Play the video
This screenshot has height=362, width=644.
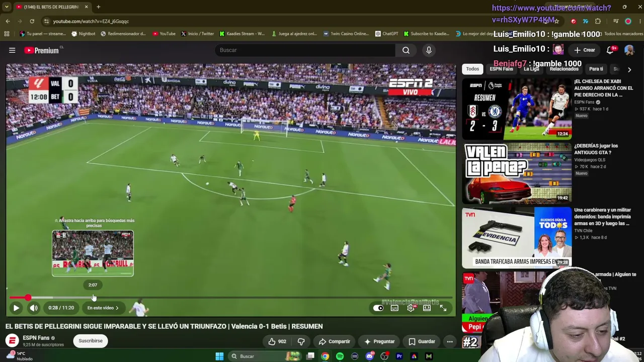tap(16, 308)
